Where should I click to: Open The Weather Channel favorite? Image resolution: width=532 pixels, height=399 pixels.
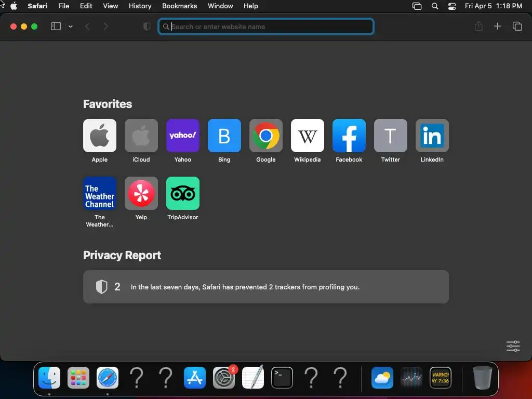99,193
